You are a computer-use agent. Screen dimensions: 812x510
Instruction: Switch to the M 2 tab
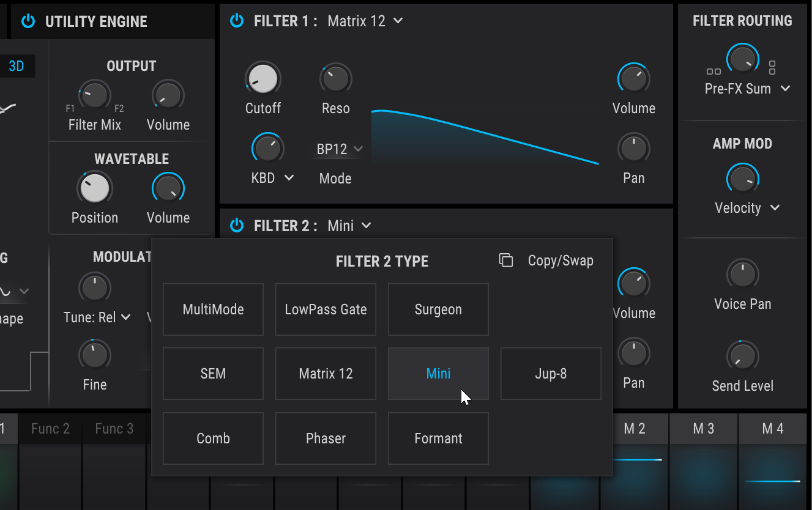point(635,429)
